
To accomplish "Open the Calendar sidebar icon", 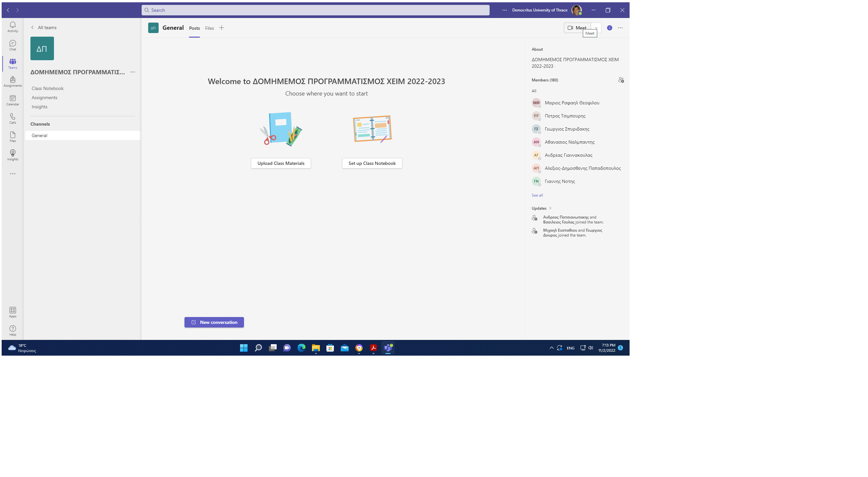I will [12, 100].
